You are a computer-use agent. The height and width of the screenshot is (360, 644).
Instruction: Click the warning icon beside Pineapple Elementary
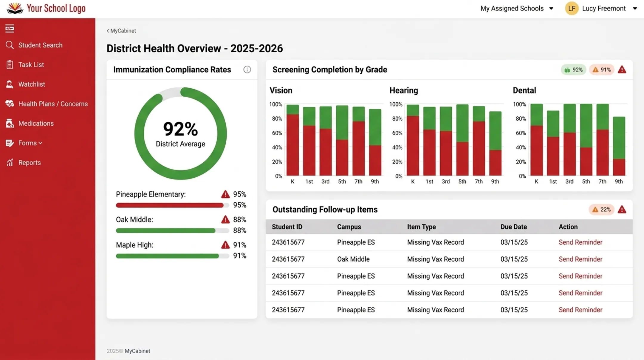click(225, 194)
